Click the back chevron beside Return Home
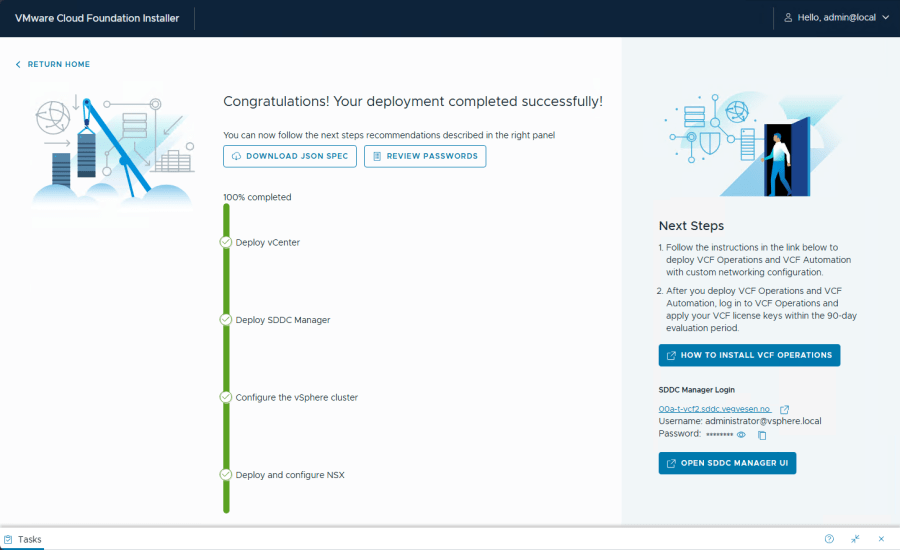 pos(18,64)
